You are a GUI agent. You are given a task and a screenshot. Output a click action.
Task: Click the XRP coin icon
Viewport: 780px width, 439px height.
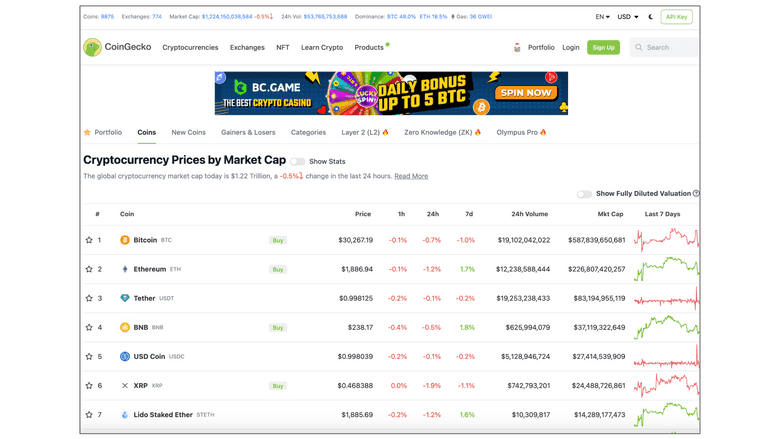point(125,385)
